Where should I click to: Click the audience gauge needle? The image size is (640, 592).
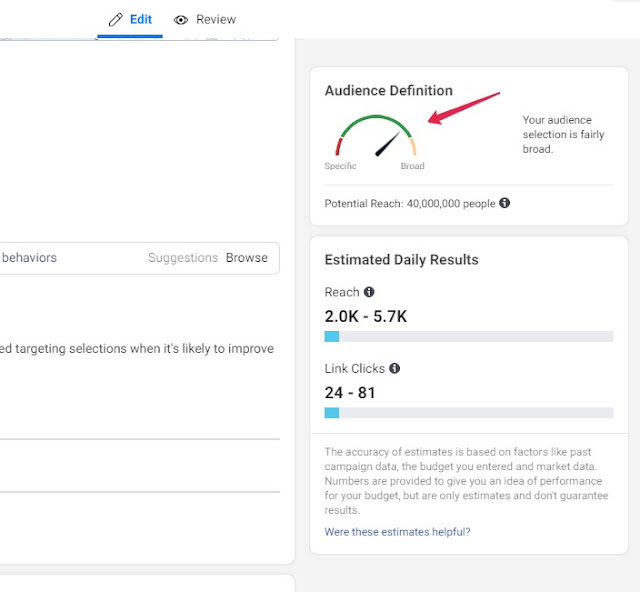click(387, 144)
